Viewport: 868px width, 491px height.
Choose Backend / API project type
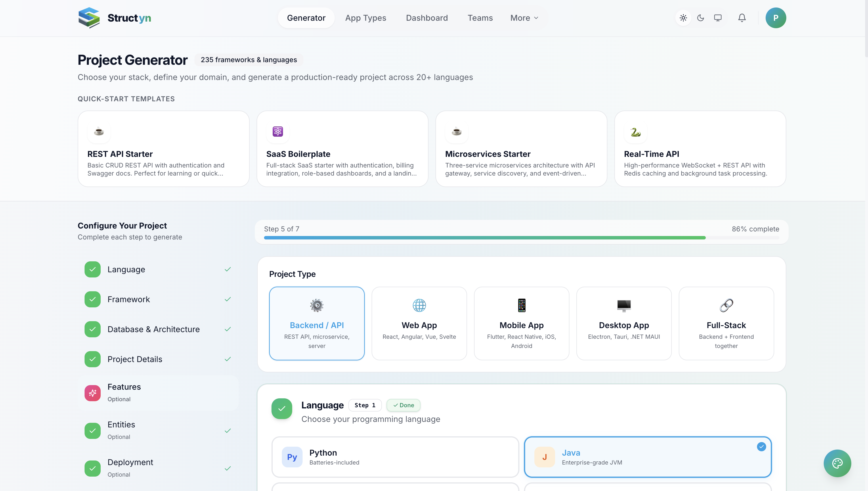click(x=317, y=323)
